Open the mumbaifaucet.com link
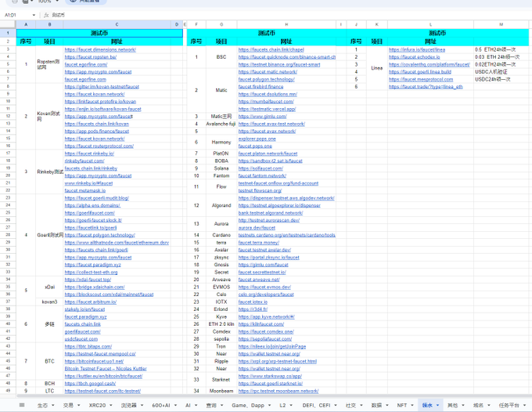The width and height of the screenshot is (532, 412). [x=266, y=102]
